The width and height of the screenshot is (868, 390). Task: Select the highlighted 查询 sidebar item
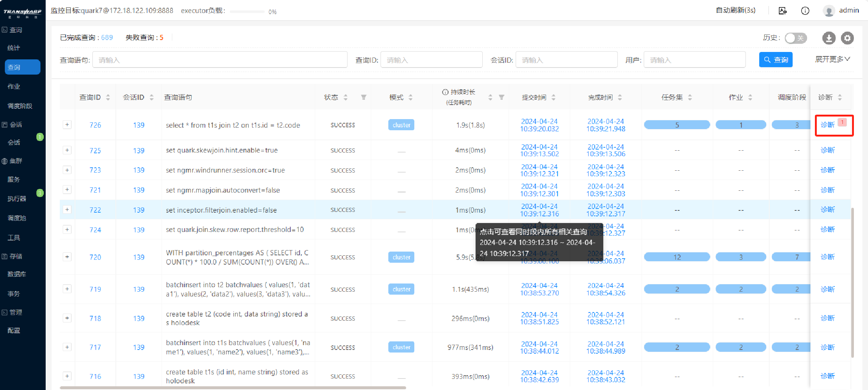(23, 67)
